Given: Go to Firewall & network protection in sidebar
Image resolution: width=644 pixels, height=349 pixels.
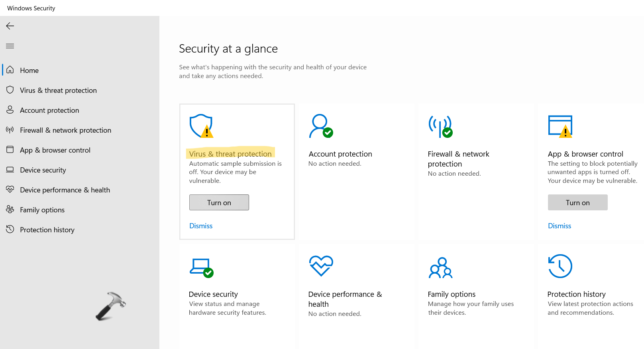Looking at the screenshot, I should click(65, 130).
